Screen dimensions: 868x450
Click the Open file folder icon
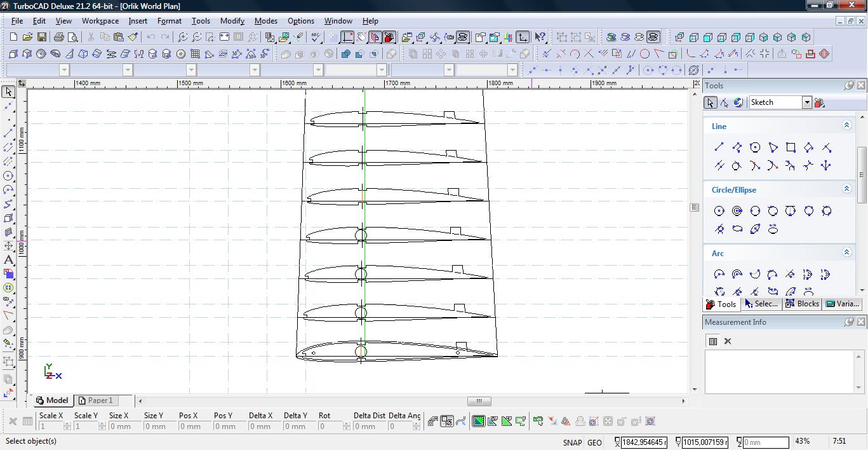pos(28,37)
